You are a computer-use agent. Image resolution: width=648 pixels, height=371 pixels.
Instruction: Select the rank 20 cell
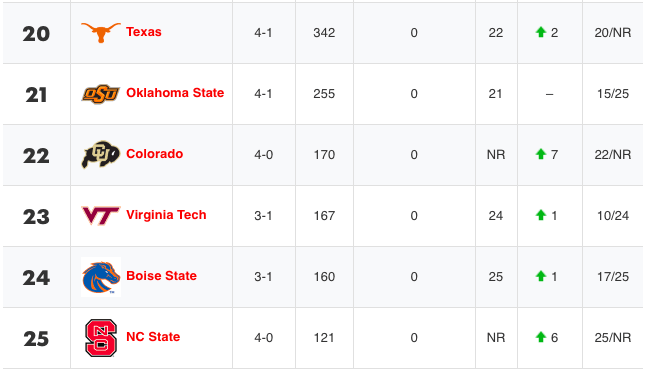click(36, 33)
